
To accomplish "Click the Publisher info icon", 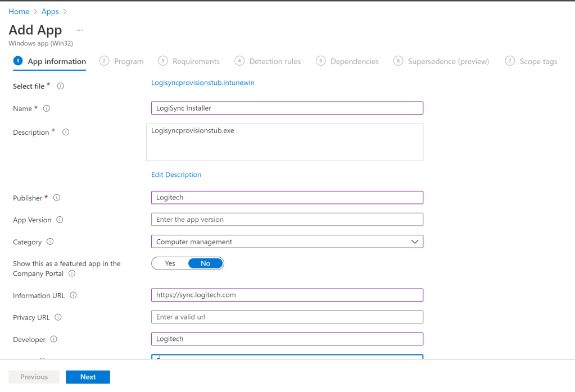I will [x=57, y=198].
